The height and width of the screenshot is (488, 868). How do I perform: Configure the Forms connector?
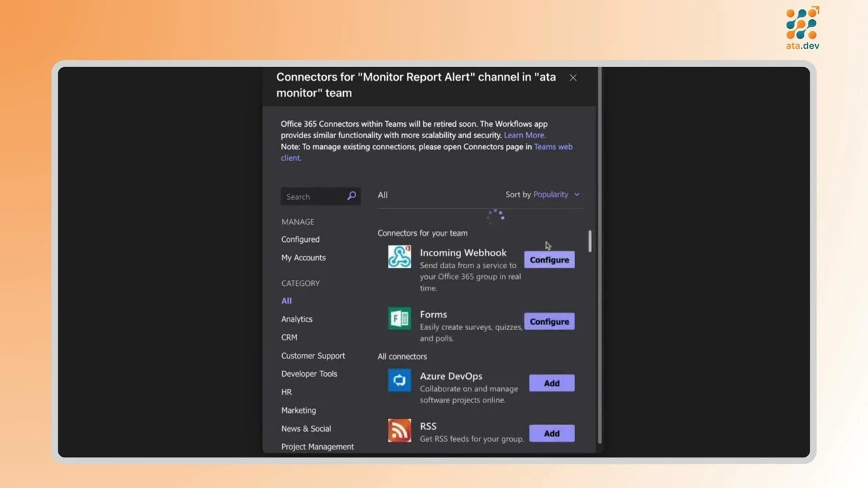point(549,321)
